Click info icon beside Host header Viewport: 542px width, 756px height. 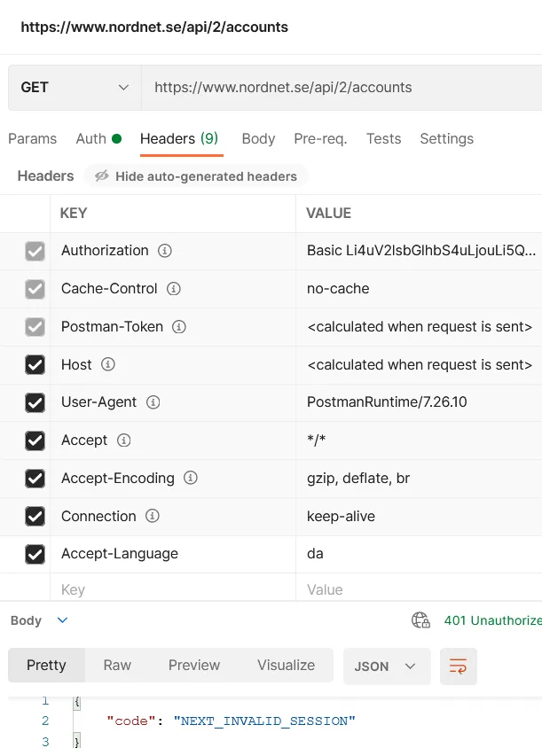[108, 364]
